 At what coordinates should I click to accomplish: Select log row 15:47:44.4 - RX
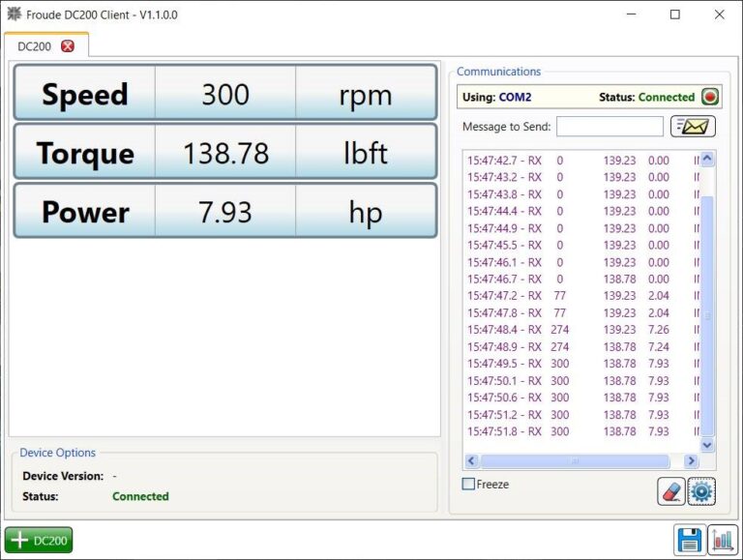(x=581, y=211)
